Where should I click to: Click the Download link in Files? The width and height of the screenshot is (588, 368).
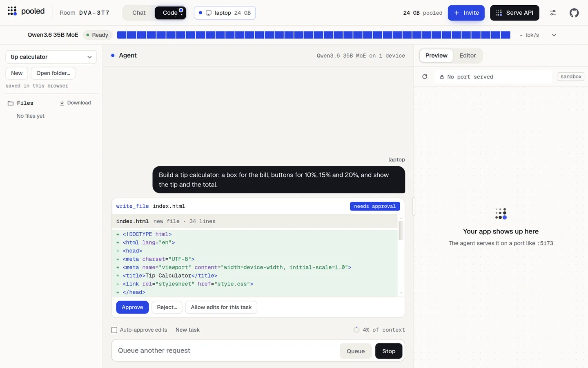coord(75,103)
